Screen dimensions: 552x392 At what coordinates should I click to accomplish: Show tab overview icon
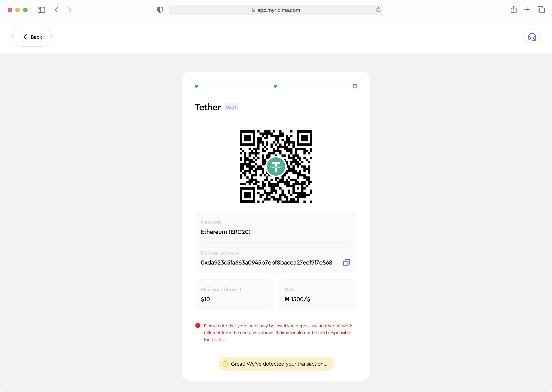click(x=541, y=10)
